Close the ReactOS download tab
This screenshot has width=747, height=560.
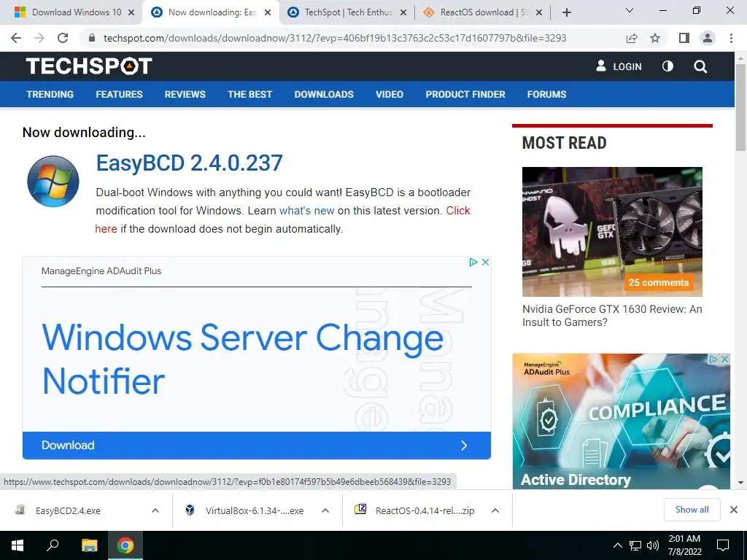pos(539,12)
